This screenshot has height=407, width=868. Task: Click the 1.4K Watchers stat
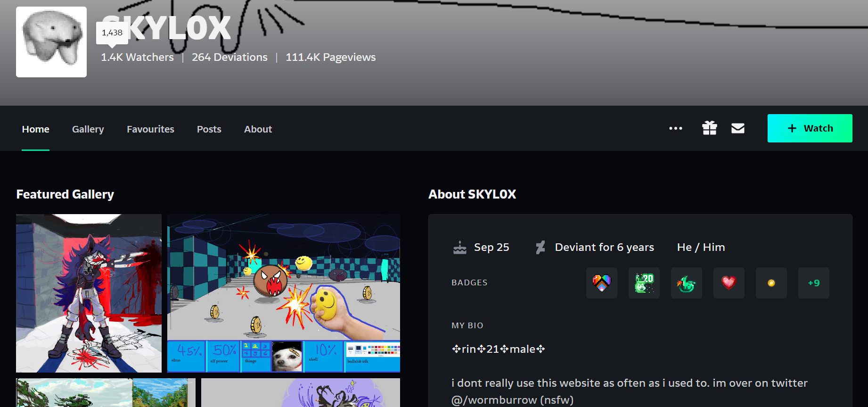click(x=137, y=57)
